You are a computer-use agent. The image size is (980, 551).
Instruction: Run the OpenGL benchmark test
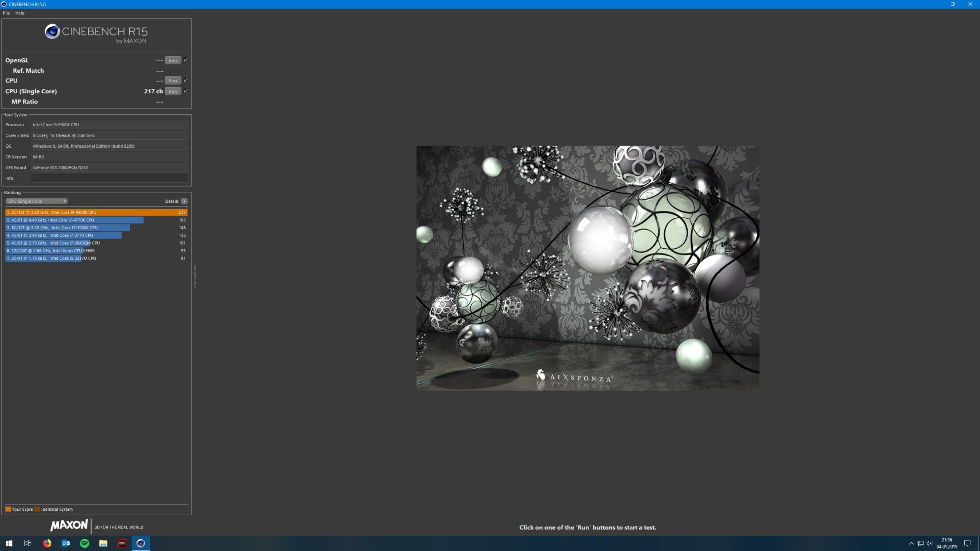coord(173,60)
